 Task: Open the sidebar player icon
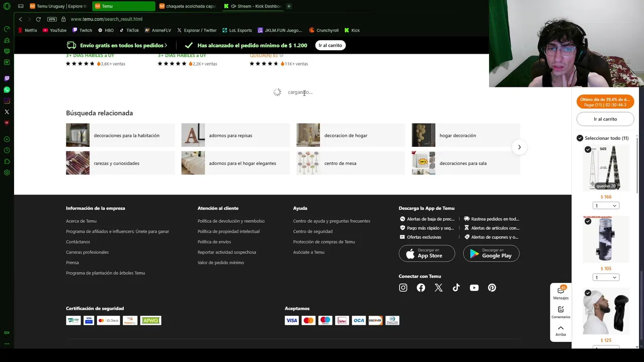coord(7,139)
